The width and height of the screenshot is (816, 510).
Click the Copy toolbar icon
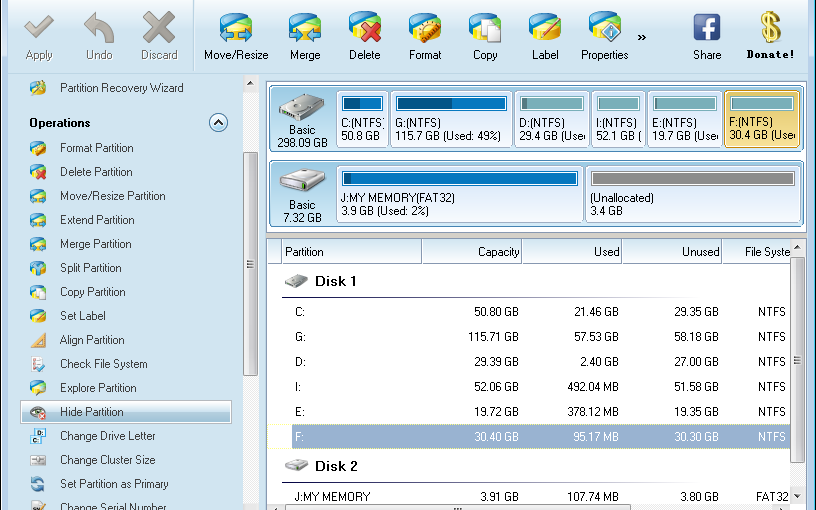point(485,37)
